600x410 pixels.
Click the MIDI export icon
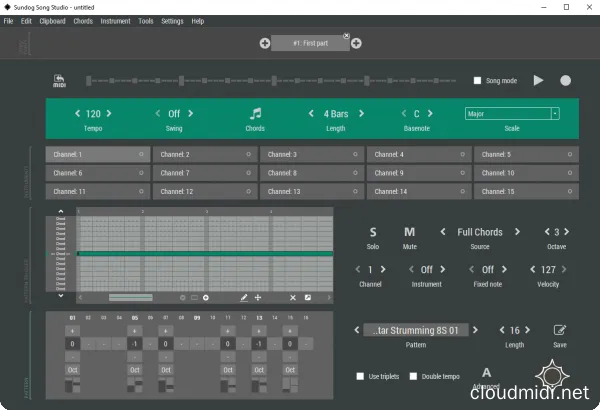tap(60, 81)
